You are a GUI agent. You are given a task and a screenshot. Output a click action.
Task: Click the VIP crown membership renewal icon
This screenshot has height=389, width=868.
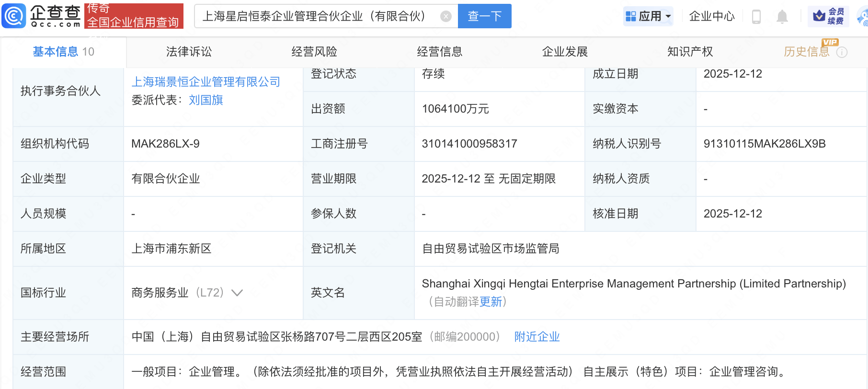tap(828, 16)
